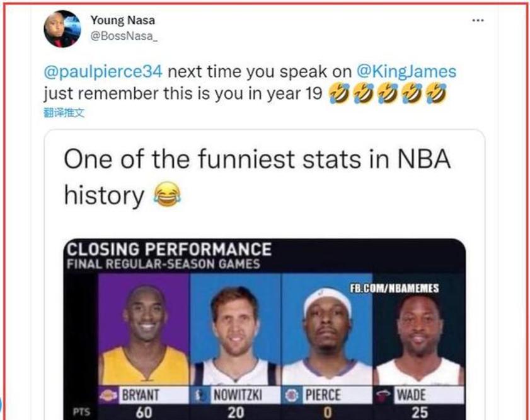The height and width of the screenshot is (420, 530).
Task: Click the Clippers logo beside Pierce
Action: [x=292, y=395]
